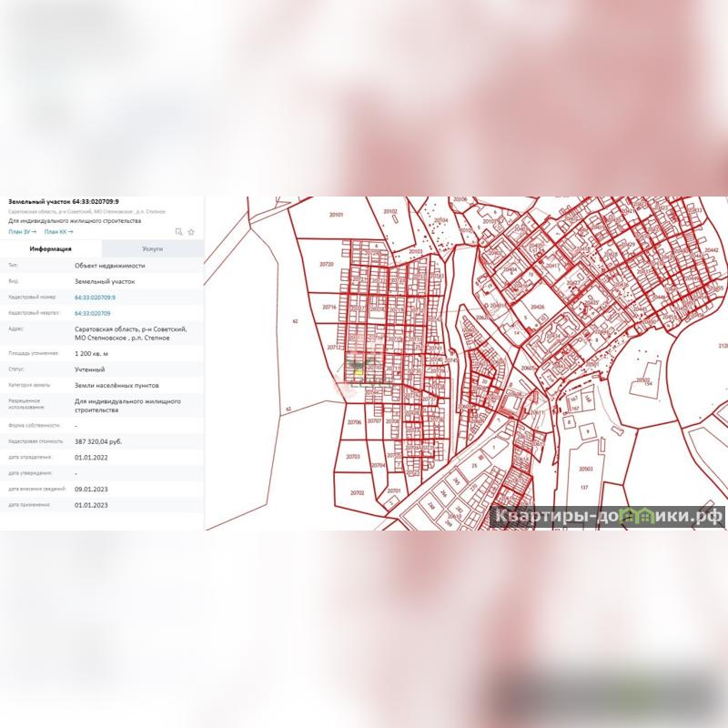Select map parcel labeled 137

click(585, 488)
